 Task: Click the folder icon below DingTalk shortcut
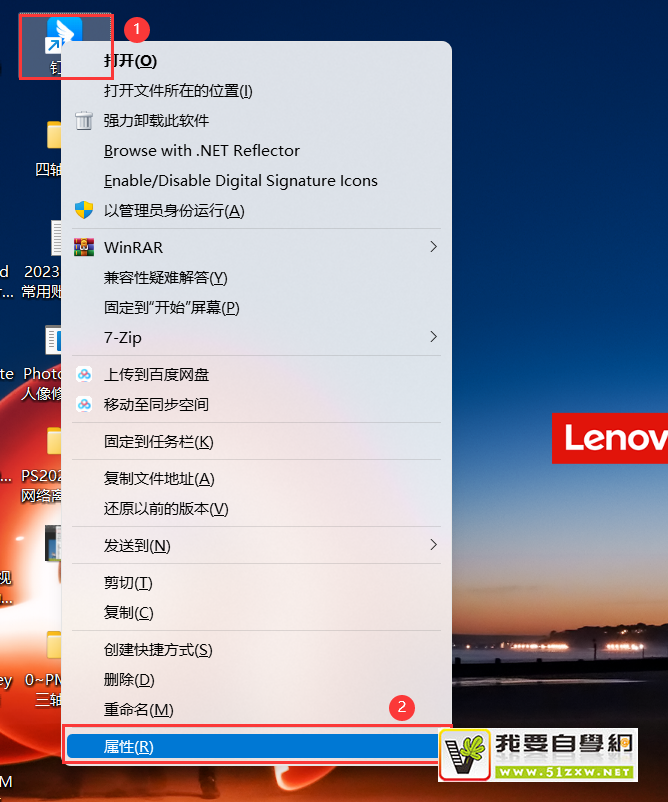tap(53, 135)
